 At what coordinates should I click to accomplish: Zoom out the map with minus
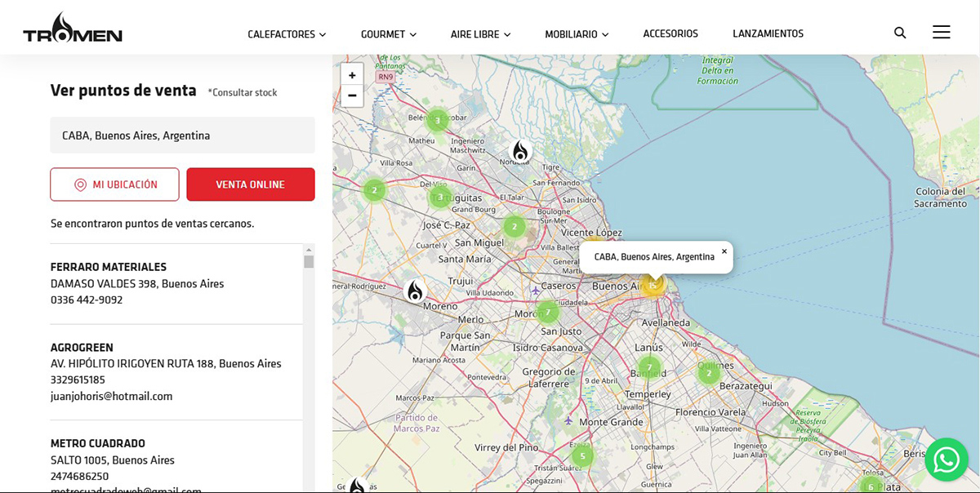click(x=352, y=95)
